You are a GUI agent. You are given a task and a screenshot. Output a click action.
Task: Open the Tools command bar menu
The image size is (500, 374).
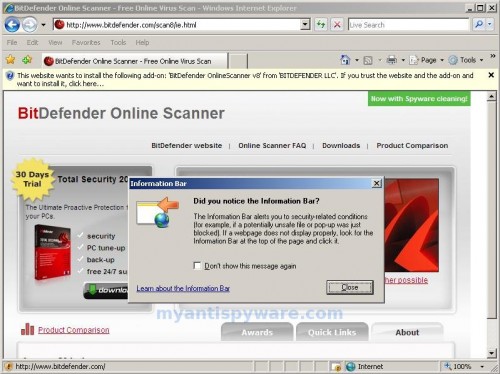[x=466, y=60]
